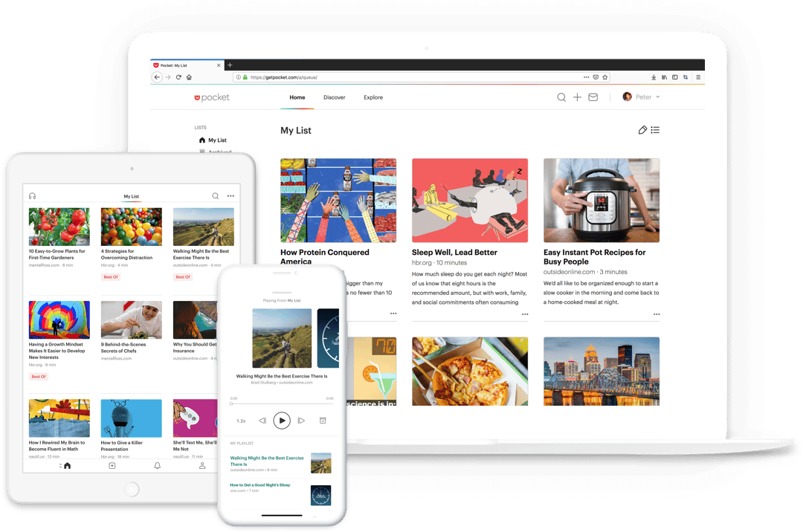The height and width of the screenshot is (532, 809).
Task: Expand the Peter account dropdown
Action: point(642,97)
